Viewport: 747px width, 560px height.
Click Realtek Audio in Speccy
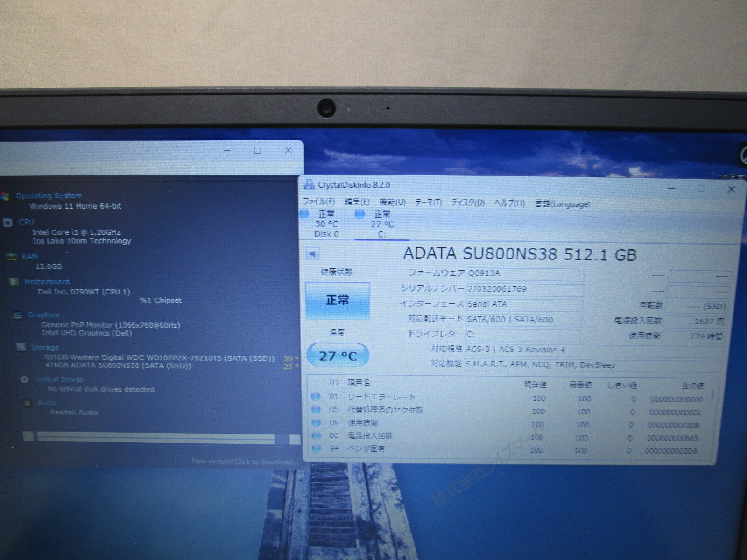click(x=74, y=413)
